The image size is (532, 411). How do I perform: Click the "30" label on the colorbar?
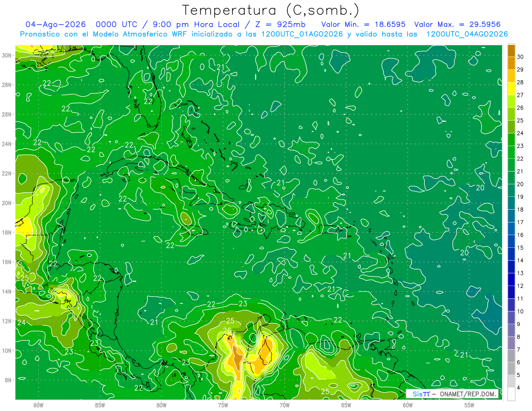pyautogui.click(x=520, y=57)
